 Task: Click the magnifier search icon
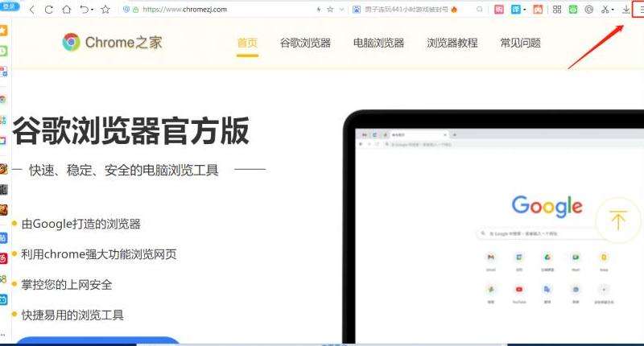click(479, 9)
